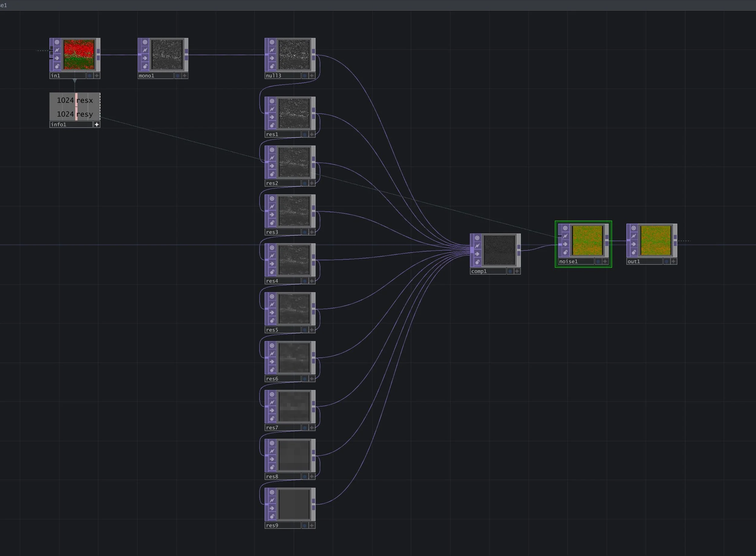
Task: Select the in1 red-green preview thumbnail
Action: coord(79,54)
